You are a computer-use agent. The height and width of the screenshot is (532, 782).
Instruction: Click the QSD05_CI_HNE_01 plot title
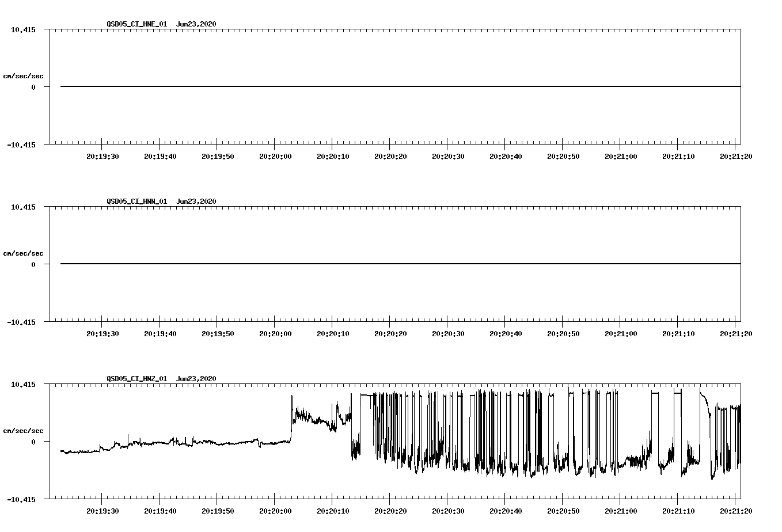coord(161,24)
